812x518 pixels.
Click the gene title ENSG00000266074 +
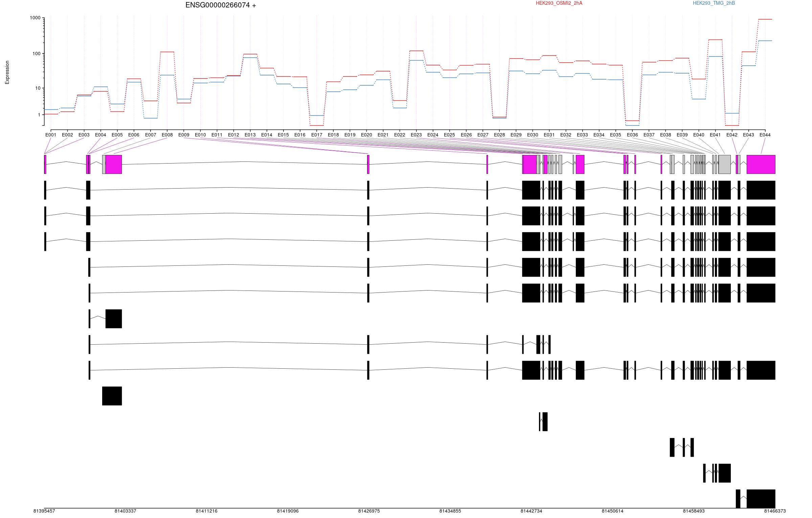pos(221,5)
